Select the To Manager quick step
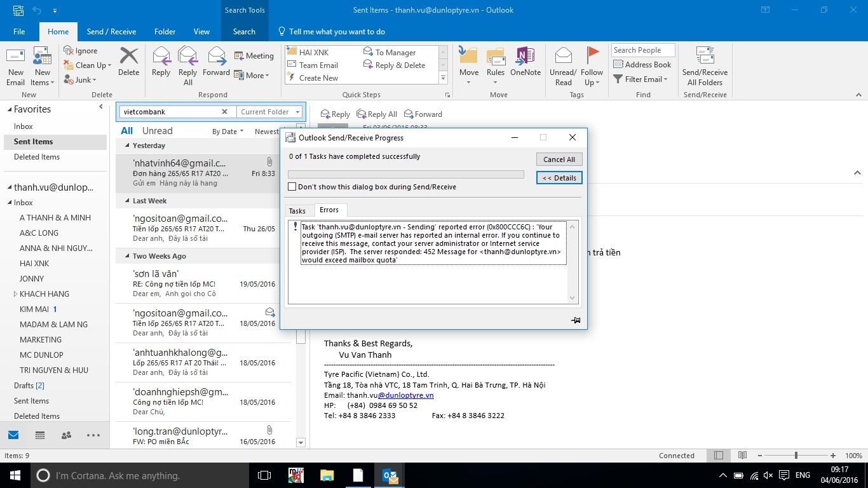The image size is (868, 488). [390, 53]
